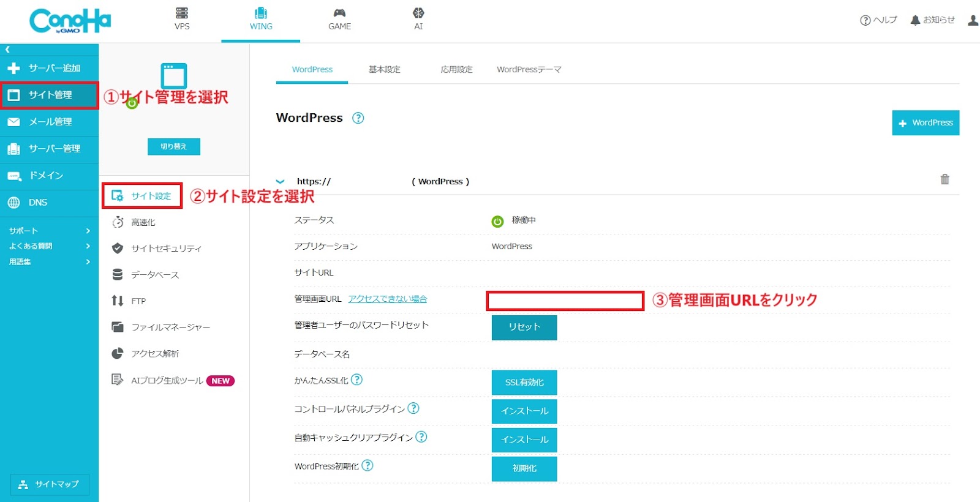Viewport: 980px width, 502px height.
Task: Open アクセス解析 in the site menu
Action: pos(146,354)
